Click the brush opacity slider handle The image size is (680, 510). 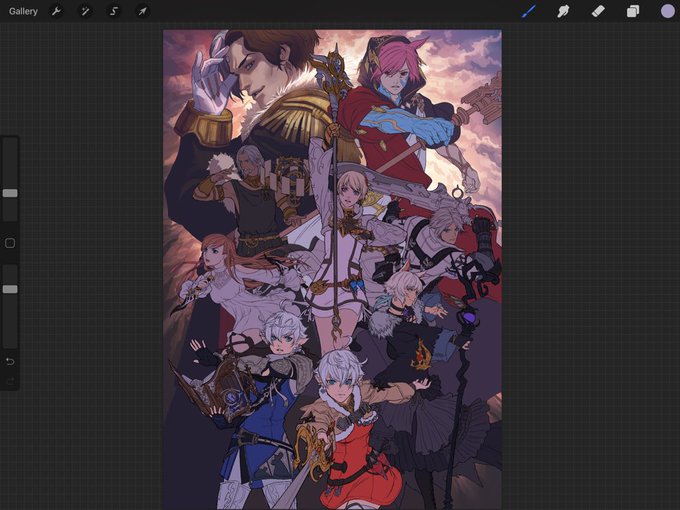pos(10,289)
